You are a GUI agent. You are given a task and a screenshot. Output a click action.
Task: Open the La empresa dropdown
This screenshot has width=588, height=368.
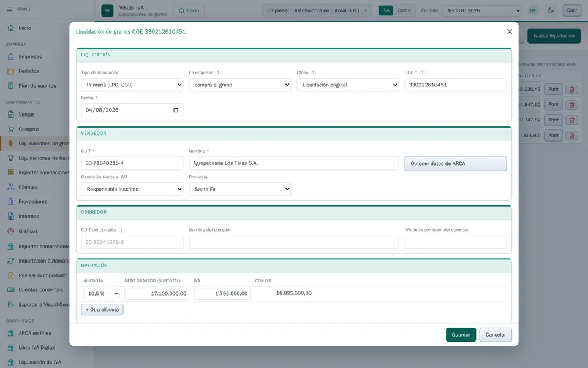click(x=240, y=85)
